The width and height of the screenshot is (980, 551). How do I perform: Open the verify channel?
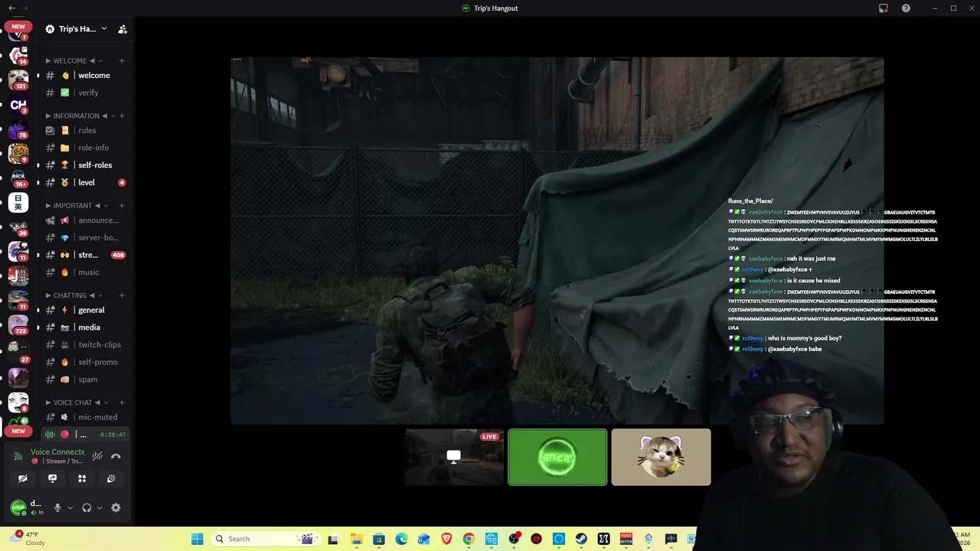[x=86, y=93]
